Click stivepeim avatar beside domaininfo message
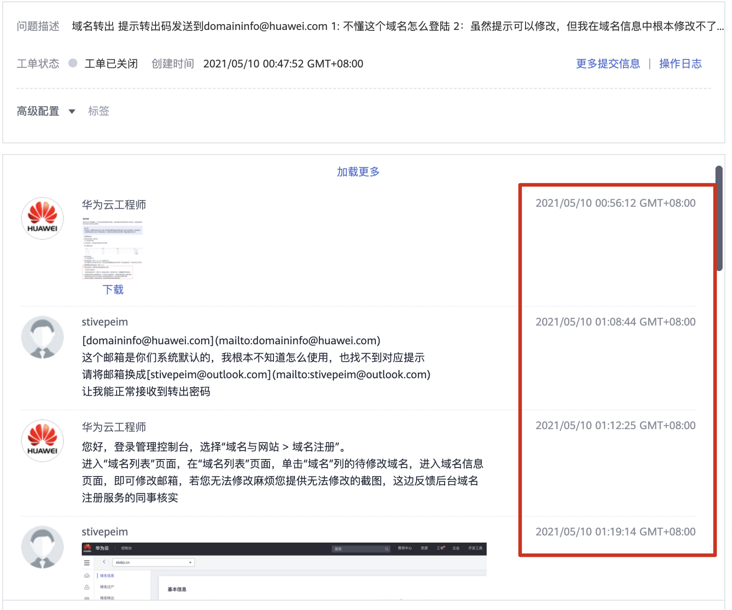The image size is (732, 610). [x=42, y=337]
